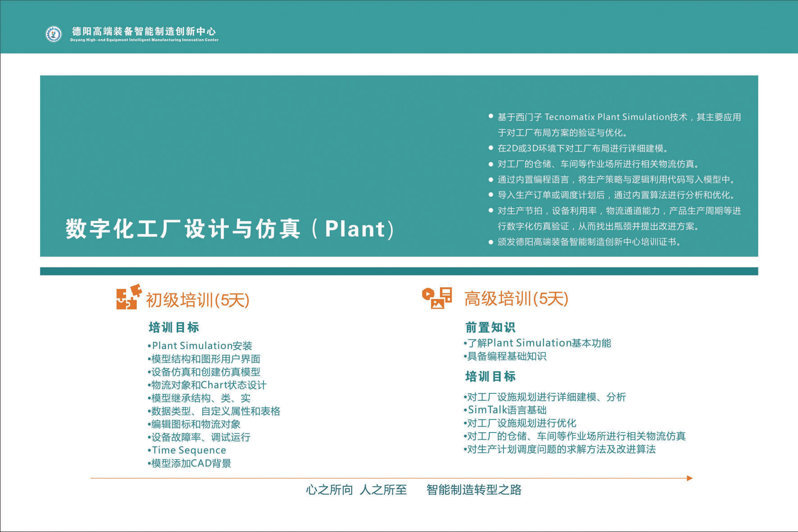Screen dimensions: 798x532
Task: Click the 德阳高端装备智能制造创新中心 header text
Action: point(144,31)
